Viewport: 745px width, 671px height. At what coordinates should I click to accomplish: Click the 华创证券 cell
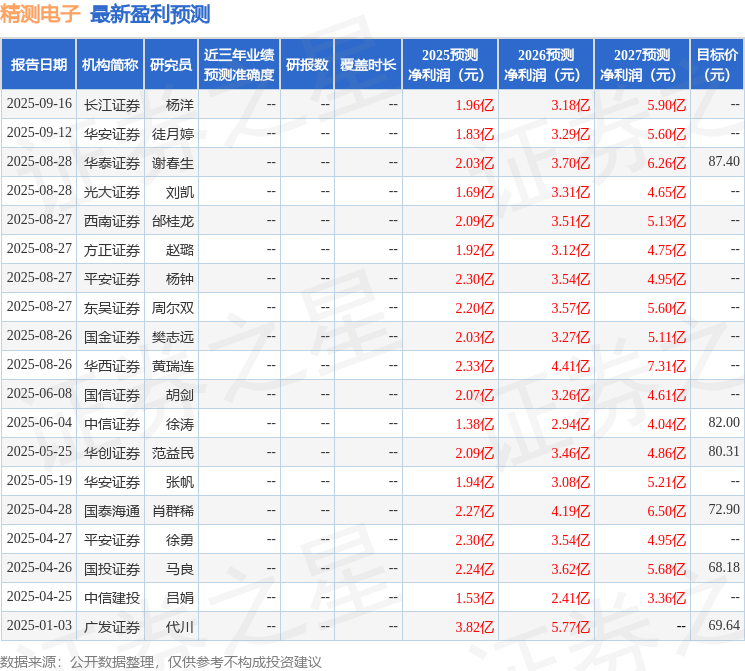pyautogui.click(x=112, y=453)
